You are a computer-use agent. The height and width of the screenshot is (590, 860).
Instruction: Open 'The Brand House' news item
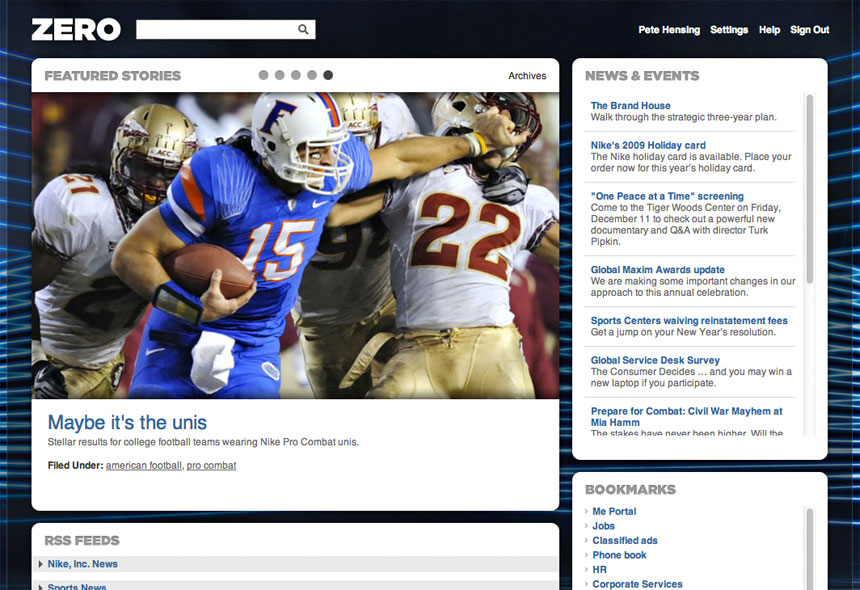click(630, 105)
